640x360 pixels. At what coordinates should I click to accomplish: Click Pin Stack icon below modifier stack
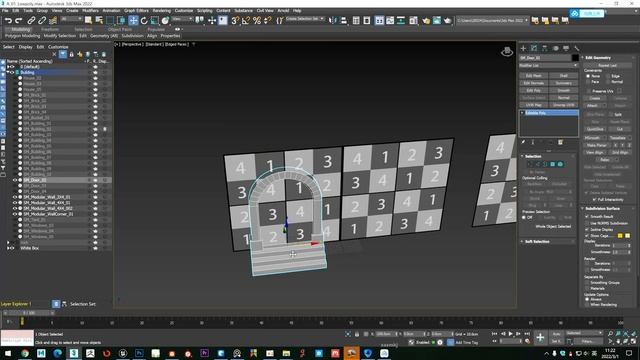pyautogui.click(x=523, y=142)
